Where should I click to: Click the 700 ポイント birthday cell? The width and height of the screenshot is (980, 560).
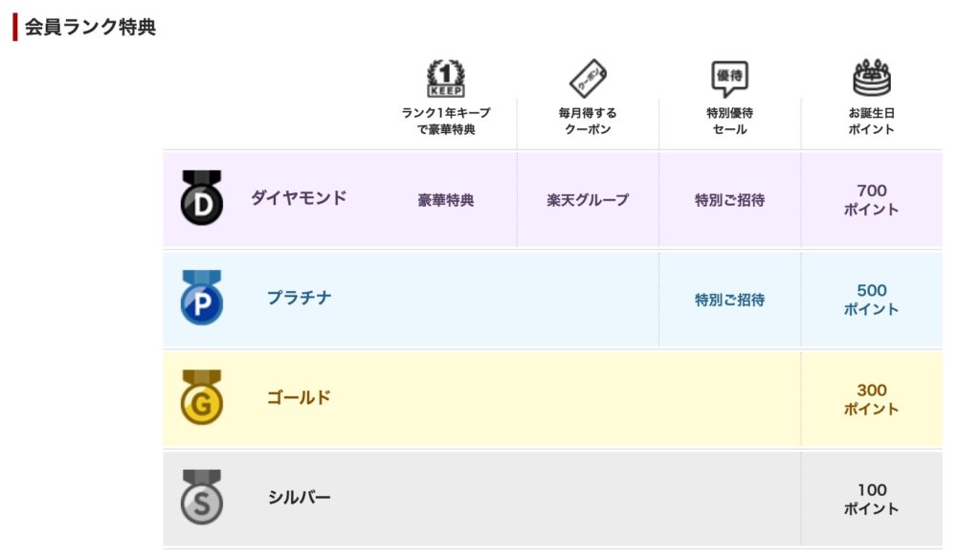click(x=871, y=199)
